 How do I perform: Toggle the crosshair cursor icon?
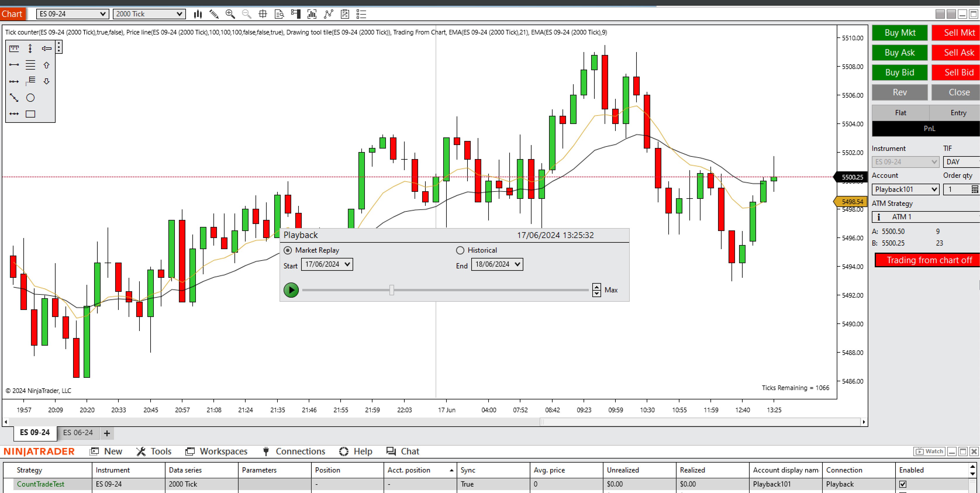tap(263, 14)
